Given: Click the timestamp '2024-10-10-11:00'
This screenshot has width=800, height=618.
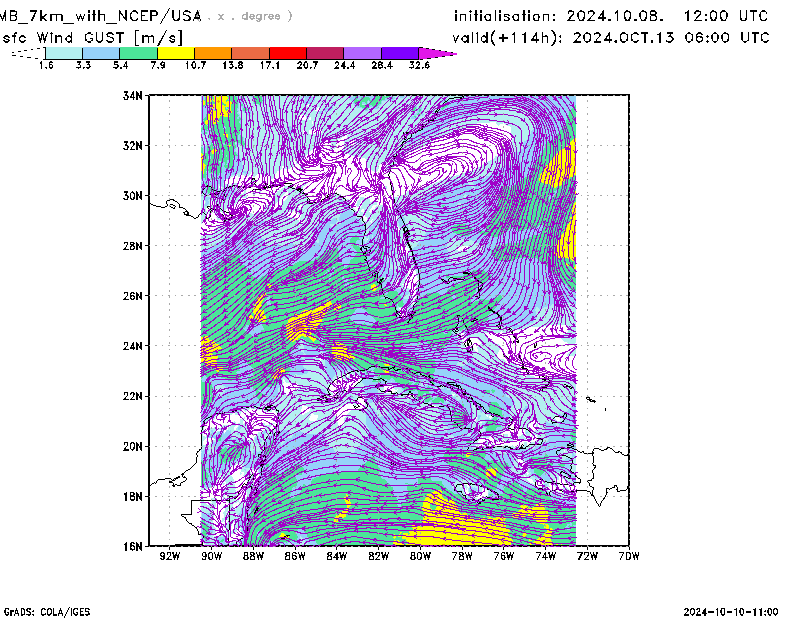Looking at the screenshot, I should pos(731,612).
